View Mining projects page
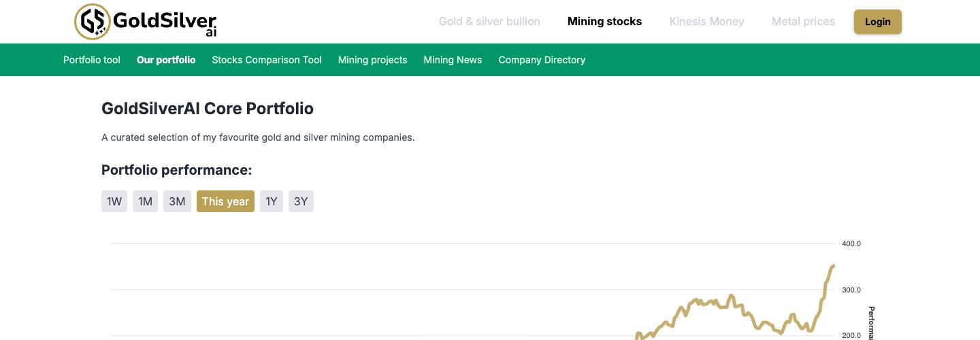 point(372,60)
